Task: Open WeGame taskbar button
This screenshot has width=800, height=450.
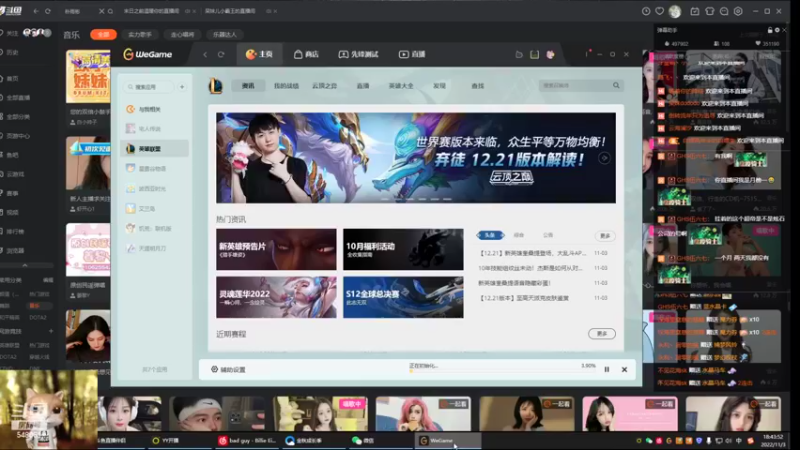Action: pos(448,440)
